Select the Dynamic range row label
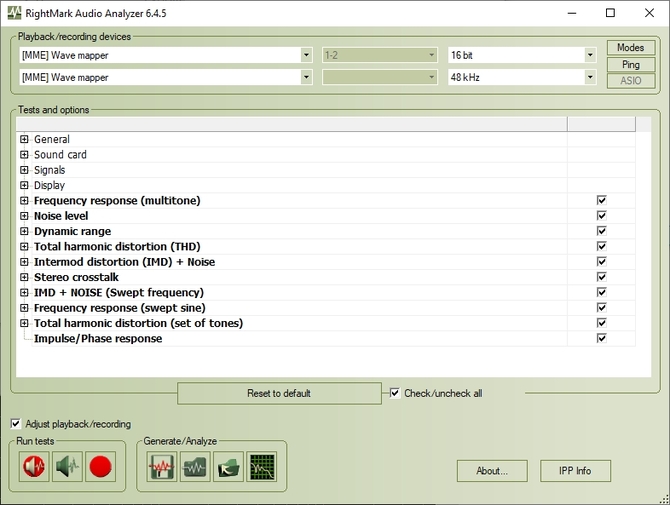This screenshot has height=505, width=670. (72, 231)
